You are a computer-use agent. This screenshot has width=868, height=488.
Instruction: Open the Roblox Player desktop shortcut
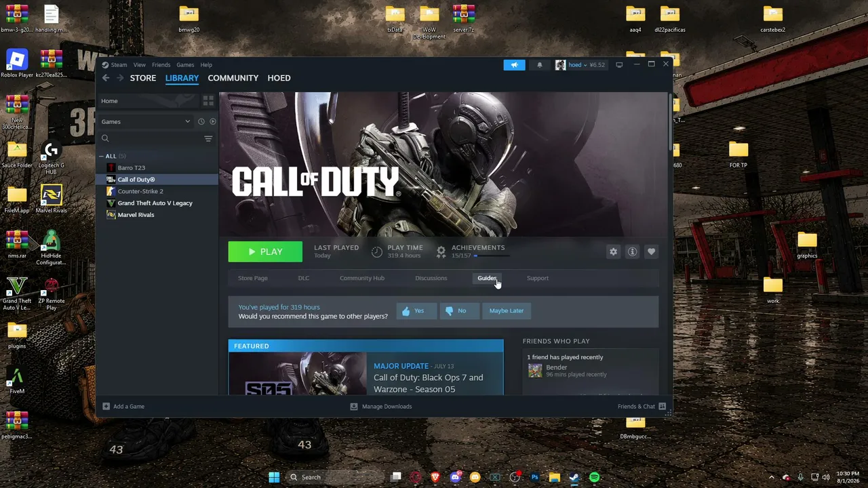point(17,64)
